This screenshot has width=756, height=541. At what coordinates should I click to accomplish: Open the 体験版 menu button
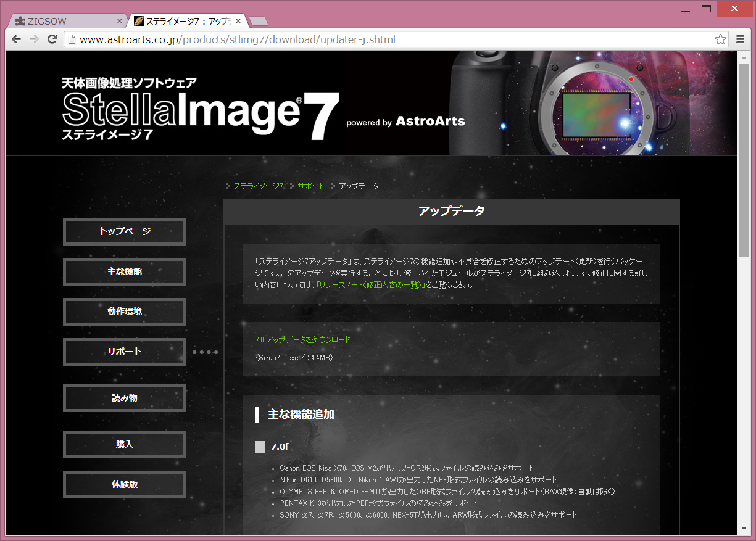(x=125, y=484)
